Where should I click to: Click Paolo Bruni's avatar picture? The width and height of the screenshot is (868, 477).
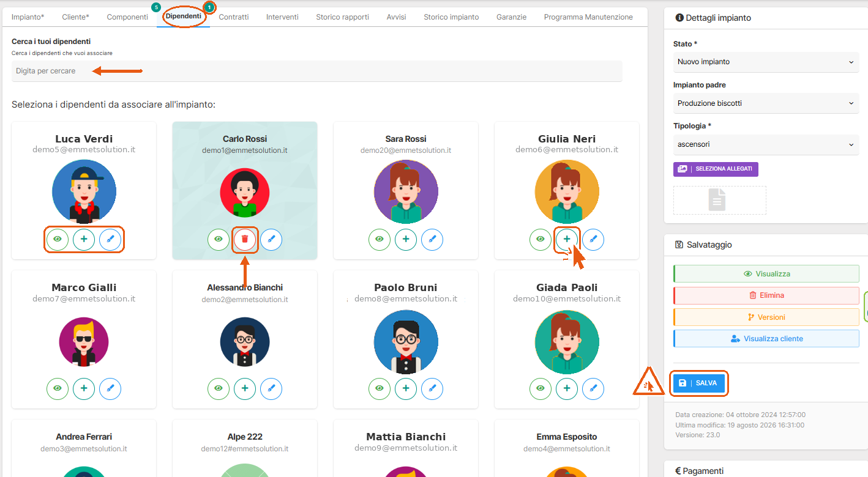tap(406, 341)
